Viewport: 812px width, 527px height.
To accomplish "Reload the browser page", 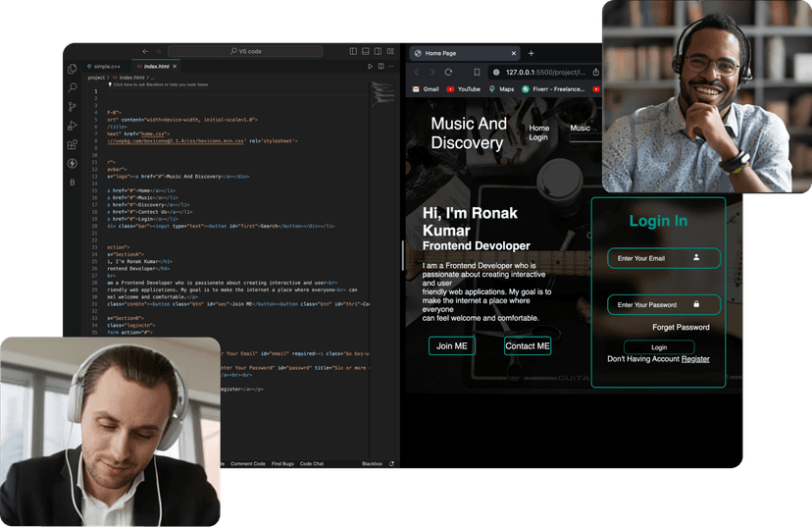I will pos(448,72).
